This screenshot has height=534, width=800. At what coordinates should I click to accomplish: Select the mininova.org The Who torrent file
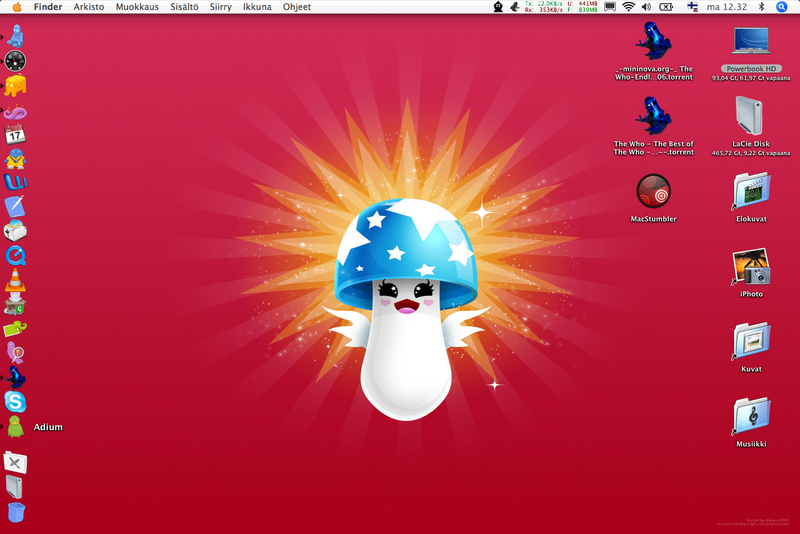654,51
